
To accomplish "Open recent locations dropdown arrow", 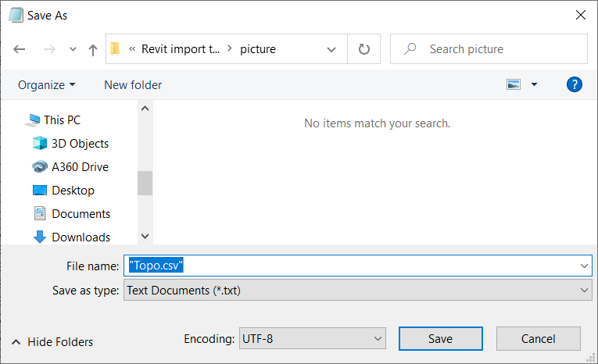I will 73,49.
